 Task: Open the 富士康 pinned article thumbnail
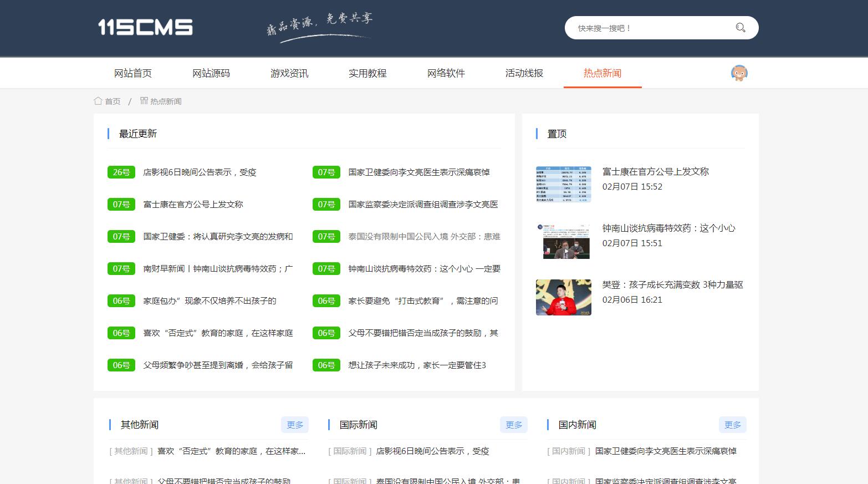(563, 184)
